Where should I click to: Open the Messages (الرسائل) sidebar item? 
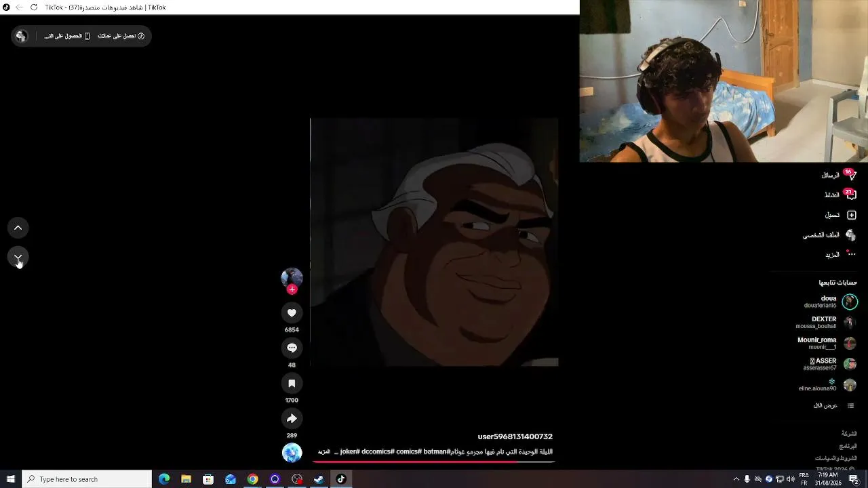(838, 175)
